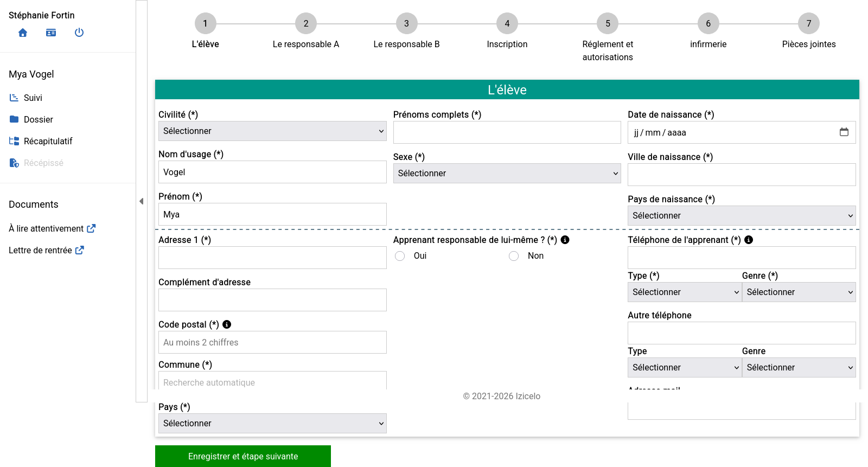
Task: Open Type dropdown under Téléphone de l'apprenant
Action: (685, 292)
